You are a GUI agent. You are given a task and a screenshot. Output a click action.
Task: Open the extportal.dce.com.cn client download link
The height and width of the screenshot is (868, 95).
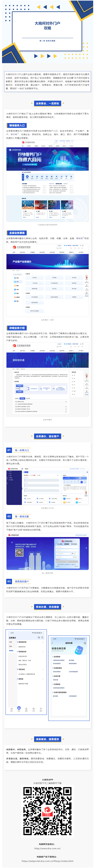[47, 861]
